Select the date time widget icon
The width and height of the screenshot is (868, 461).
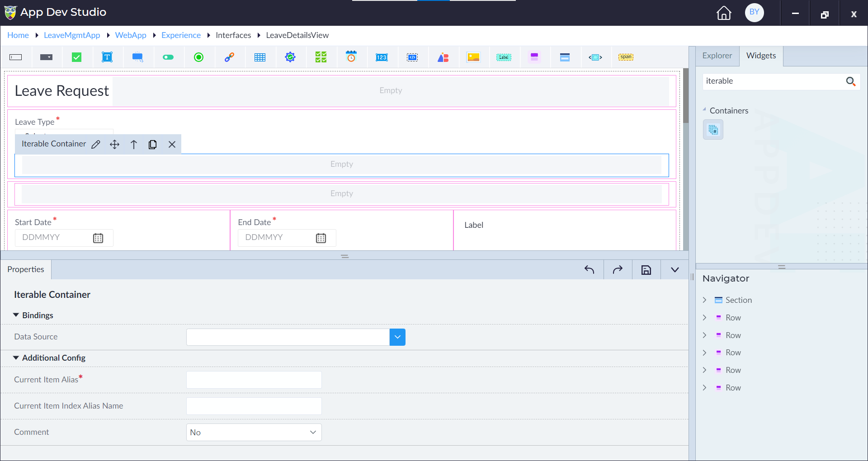(351, 56)
